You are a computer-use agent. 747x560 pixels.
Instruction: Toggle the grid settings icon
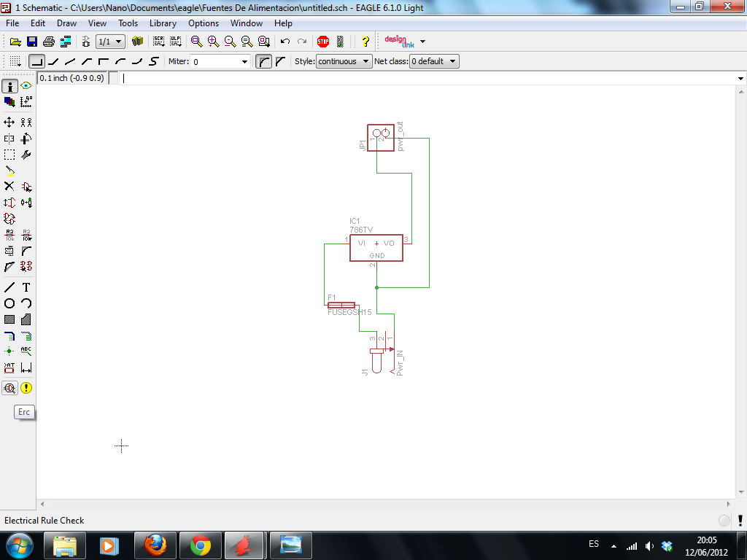(15, 61)
